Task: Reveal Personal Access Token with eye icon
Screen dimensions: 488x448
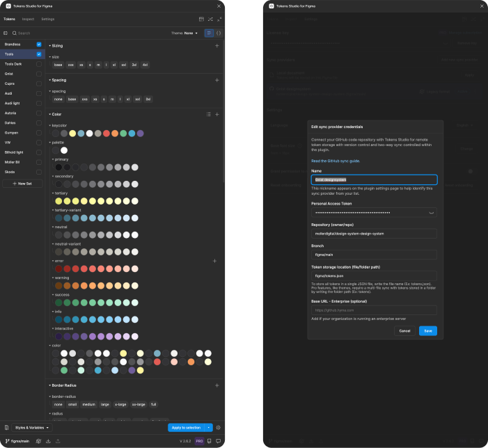Action: pyautogui.click(x=432, y=213)
